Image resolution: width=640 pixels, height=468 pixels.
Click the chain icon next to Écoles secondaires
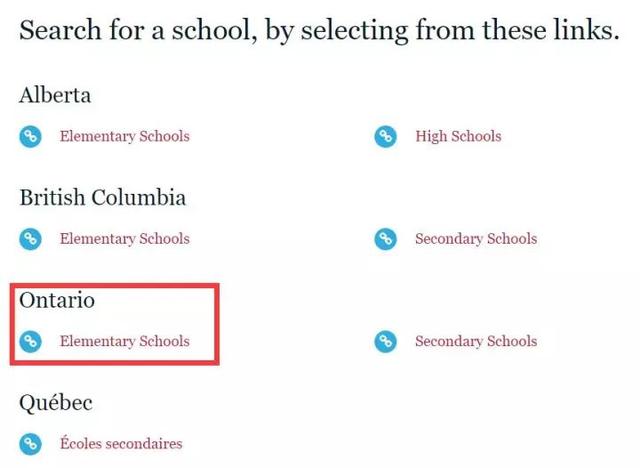point(30,444)
